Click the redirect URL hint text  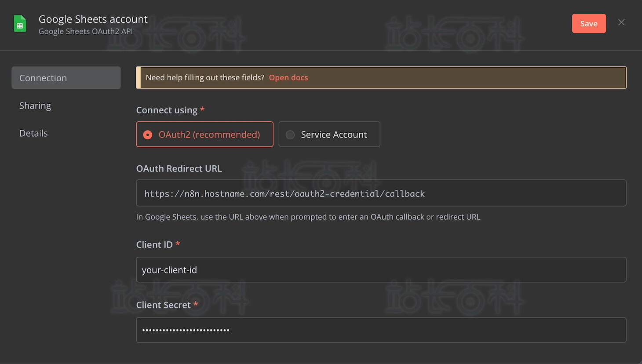308,217
